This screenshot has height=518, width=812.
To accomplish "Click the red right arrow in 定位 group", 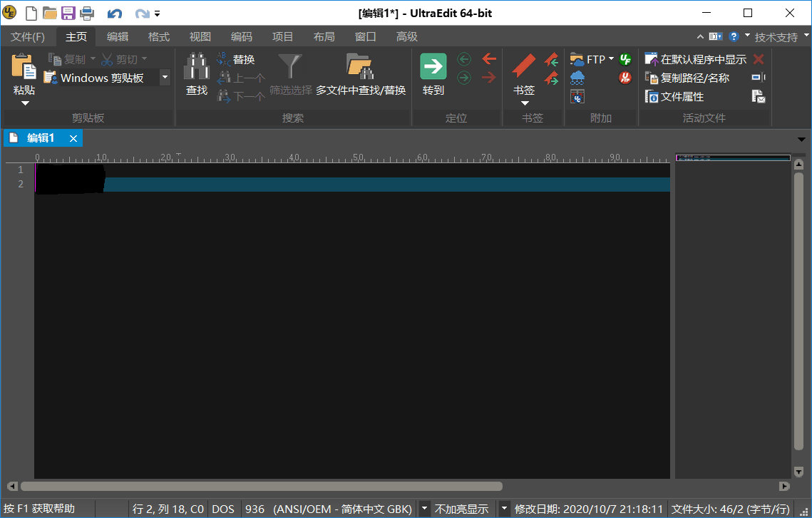I will click(x=489, y=78).
